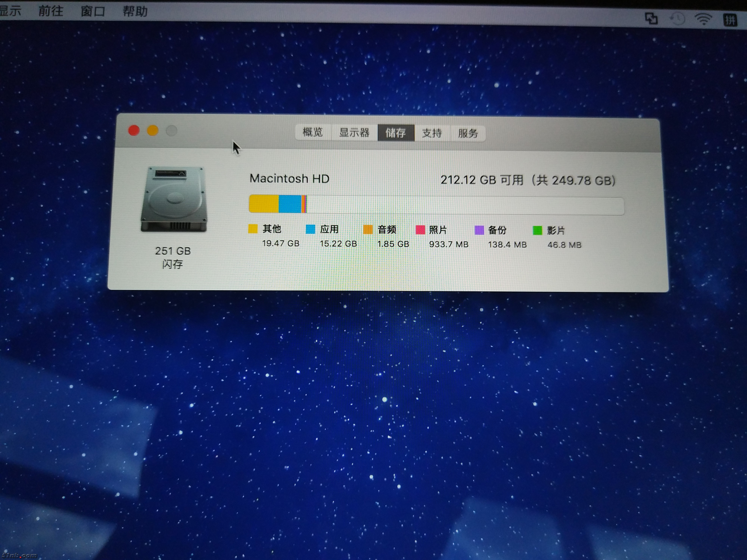Click the blue segment of storage bar

point(290,204)
